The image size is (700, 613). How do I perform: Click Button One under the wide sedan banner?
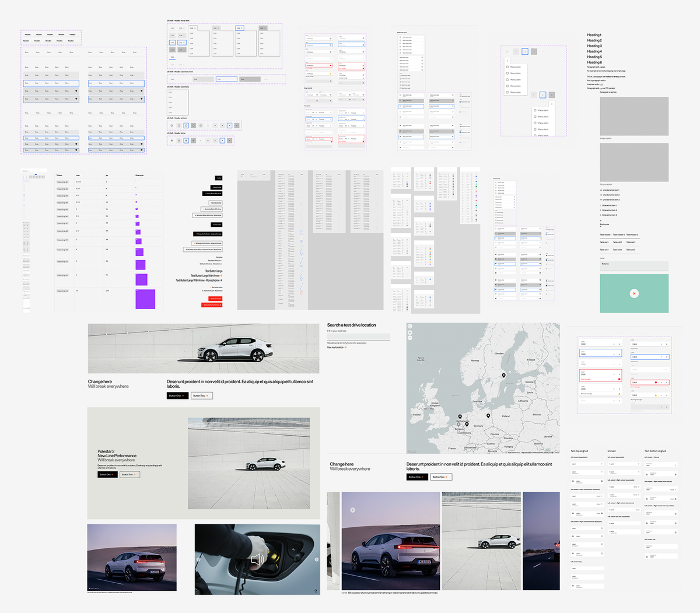[x=177, y=395]
